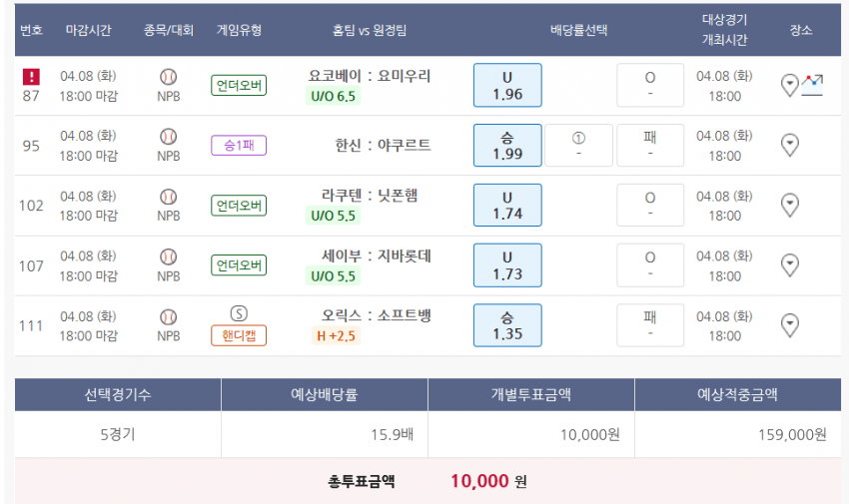Select the 패 option for 한신 vs 야쿠르트
The image size is (849, 504).
pyautogui.click(x=650, y=146)
